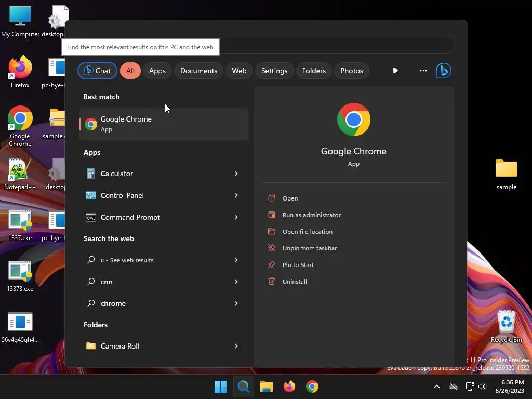Click the Camera Roll folder icon

coord(90,346)
